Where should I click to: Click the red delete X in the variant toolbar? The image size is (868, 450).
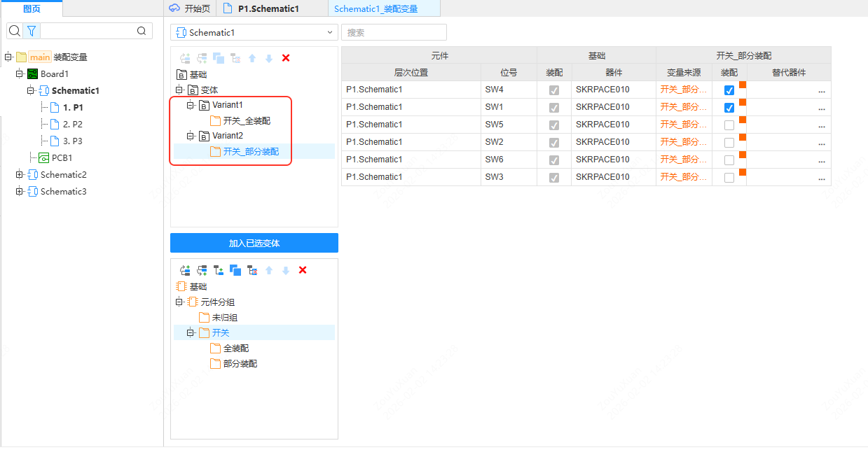286,58
